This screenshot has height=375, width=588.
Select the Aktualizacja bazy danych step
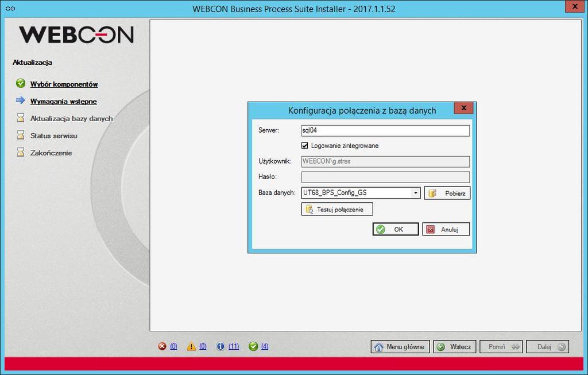click(71, 118)
